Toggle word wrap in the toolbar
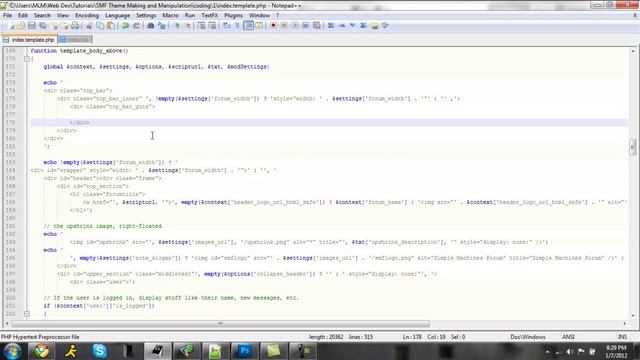 point(227,26)
